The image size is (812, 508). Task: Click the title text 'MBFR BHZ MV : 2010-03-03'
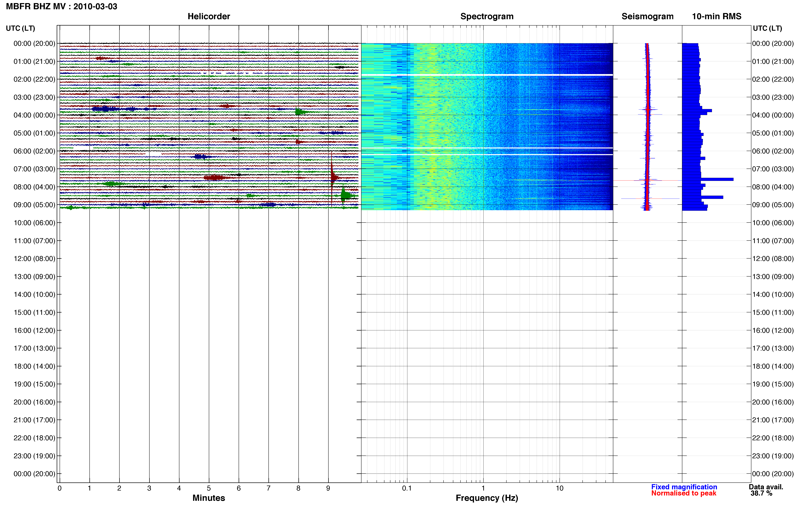(61, 6)
